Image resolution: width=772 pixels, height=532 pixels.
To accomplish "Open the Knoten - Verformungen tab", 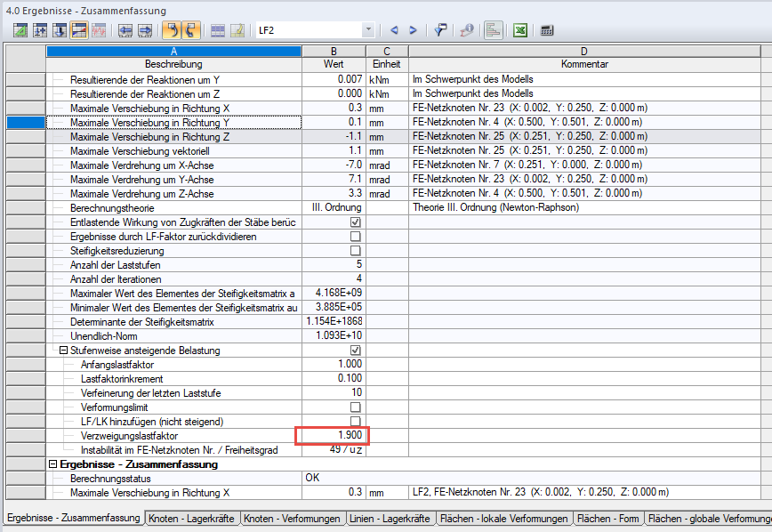I will pos(292,518).
